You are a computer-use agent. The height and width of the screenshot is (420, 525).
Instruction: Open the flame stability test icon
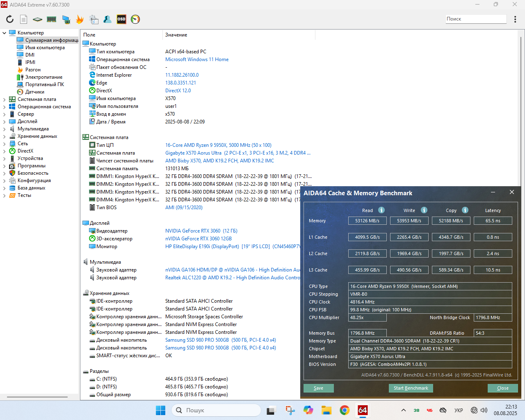tap(80, 19)
